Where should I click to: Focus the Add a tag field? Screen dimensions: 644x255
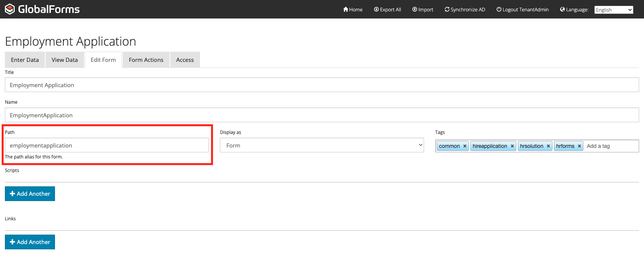click(610, 146)
